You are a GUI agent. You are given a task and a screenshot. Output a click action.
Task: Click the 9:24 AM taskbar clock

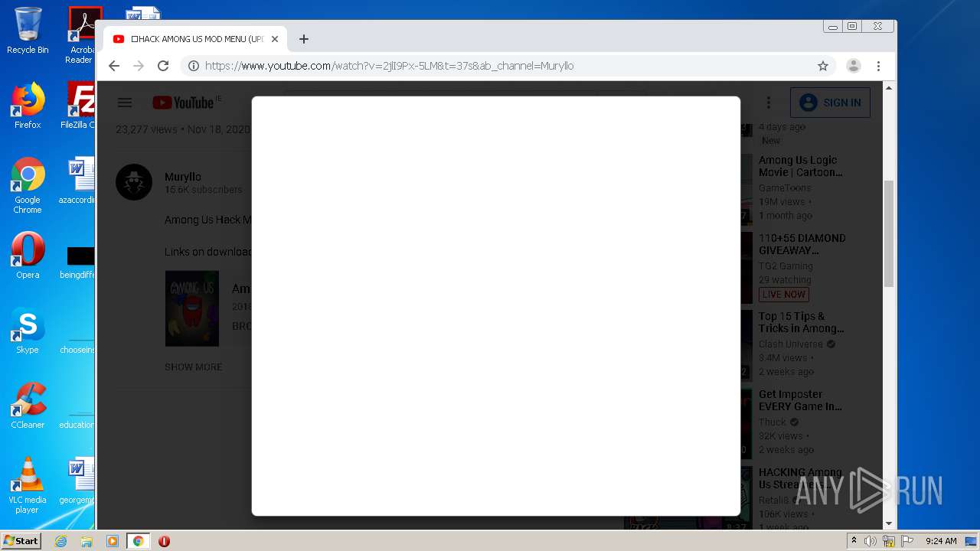(x=941, y=541)
